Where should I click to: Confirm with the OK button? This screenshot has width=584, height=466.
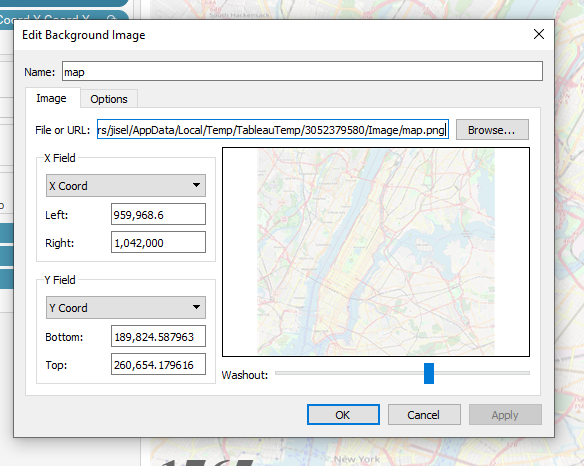(x=343, y=415)
